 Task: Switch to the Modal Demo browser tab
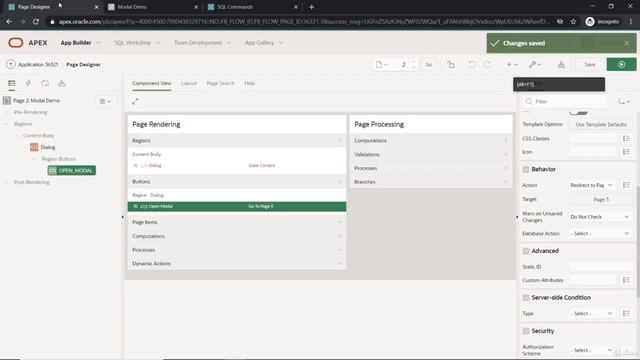click(153, 7)
